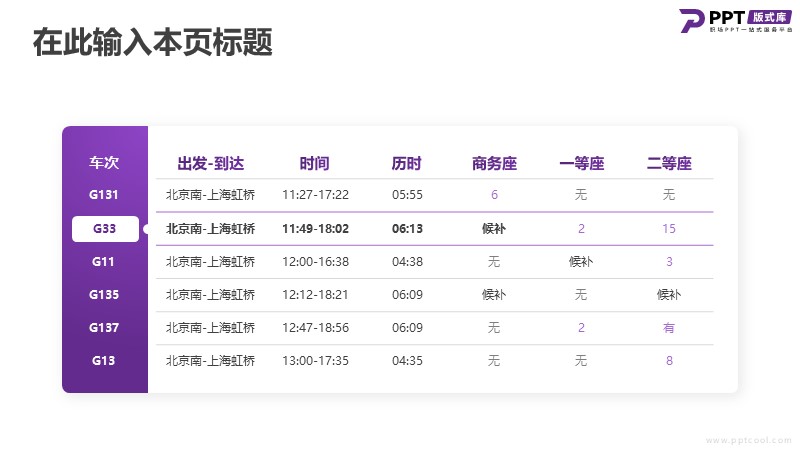Click the 12:00-16:38 time cell
This screenshot has width=800, height=450.
(x=315, y=262)
